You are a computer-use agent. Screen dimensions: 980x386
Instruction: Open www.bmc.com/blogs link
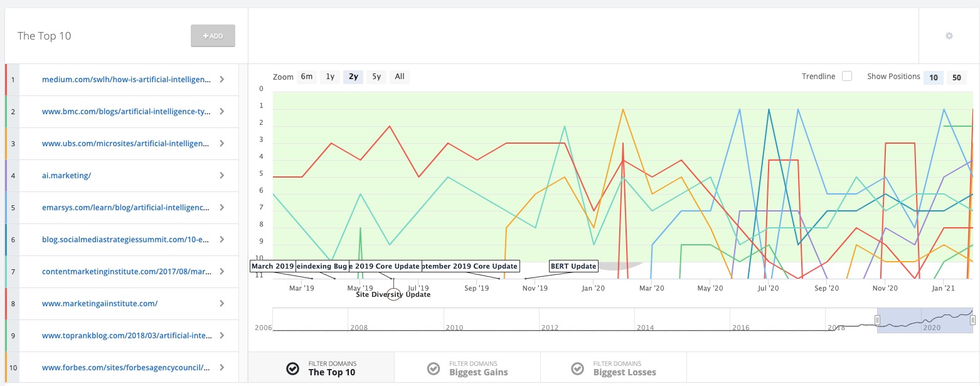[x=125, y=112]
